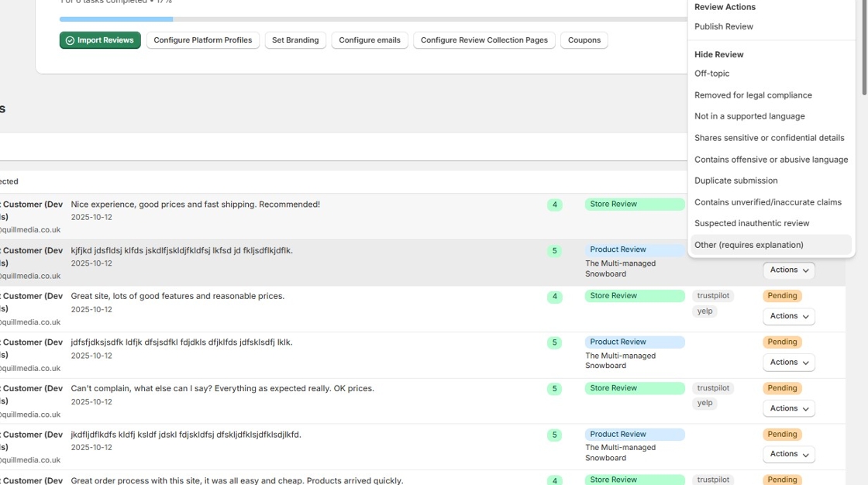Open Configure Review Collection Pages

tap(484, 40)
